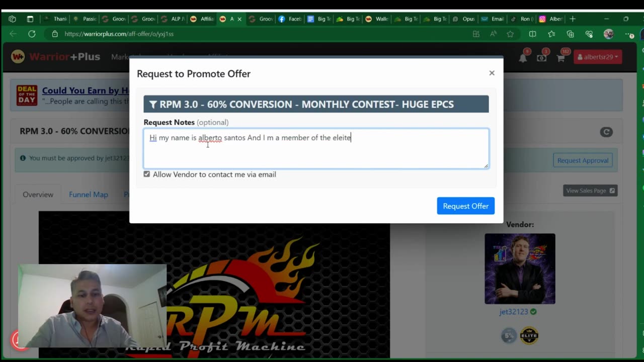
Task: Open the browser Settings and more menu
Action: tap(629, 34)
